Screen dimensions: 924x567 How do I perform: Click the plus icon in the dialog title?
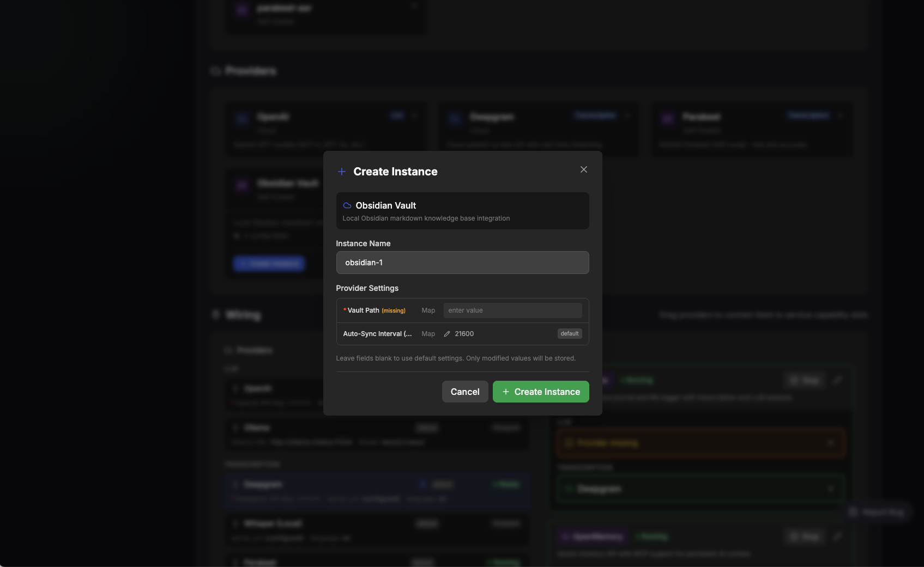coord(342,171)
